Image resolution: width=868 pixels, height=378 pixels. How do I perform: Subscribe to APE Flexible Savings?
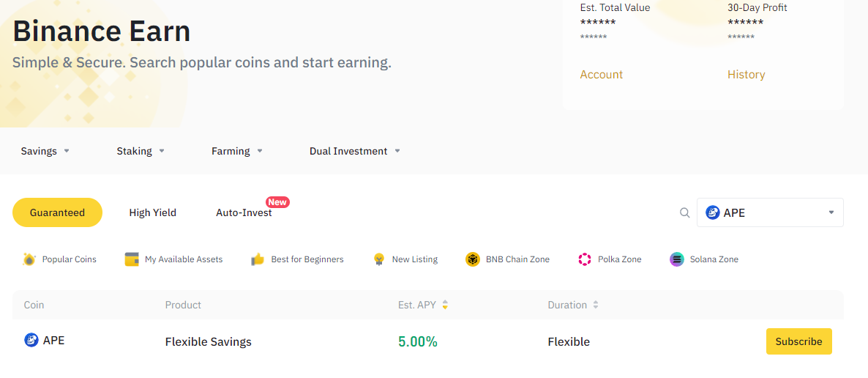click(798, 341)
